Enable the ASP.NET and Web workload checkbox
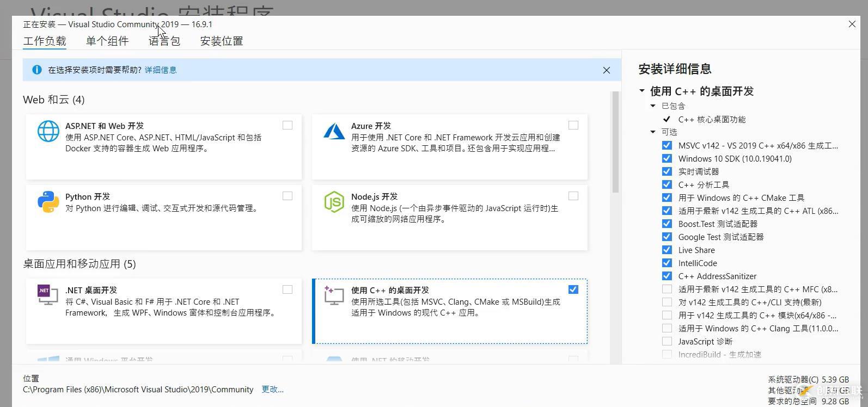Image resolution: width=868 pixels, height=407 pixels. [288, 125]
